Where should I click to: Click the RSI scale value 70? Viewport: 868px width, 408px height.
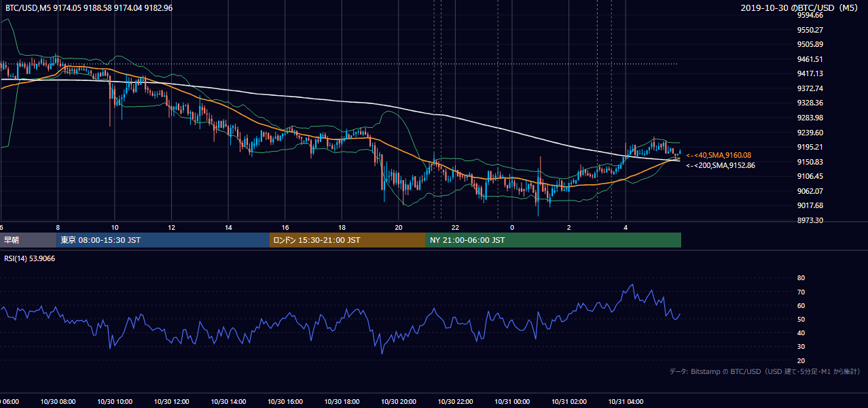pyautogui.click(x=801, y=292)
